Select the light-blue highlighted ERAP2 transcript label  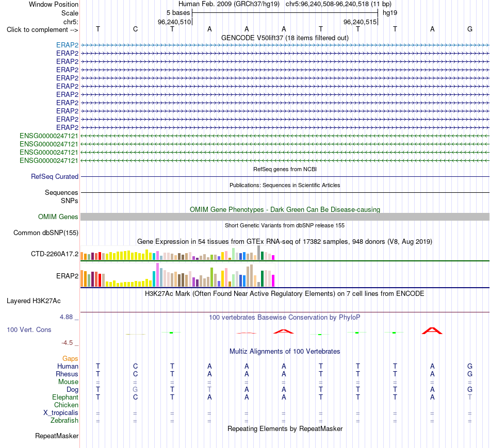point(67,45)
